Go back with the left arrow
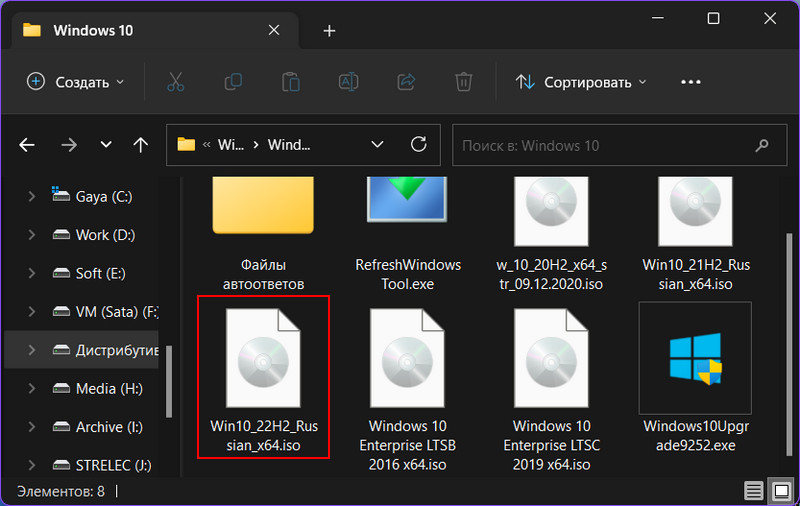The height and width of the screenshot is (506, 800). pyautogui.click(x=27, y=145)
